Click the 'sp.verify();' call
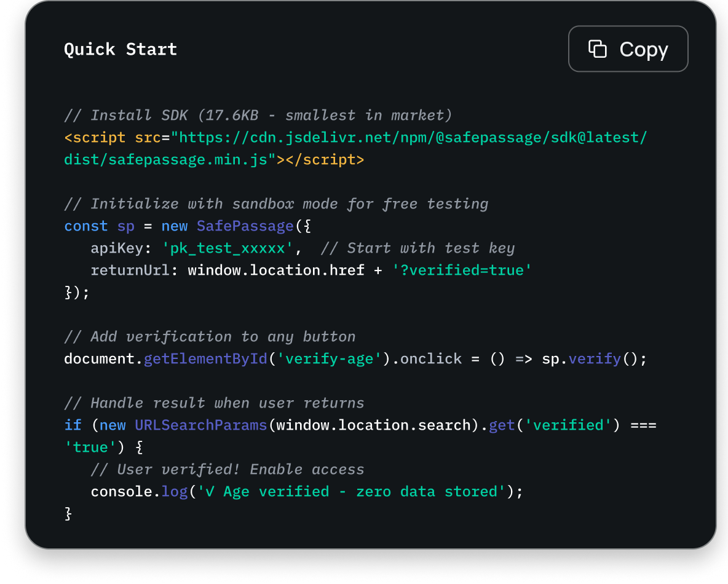728x584 pixels. point(595,359)
